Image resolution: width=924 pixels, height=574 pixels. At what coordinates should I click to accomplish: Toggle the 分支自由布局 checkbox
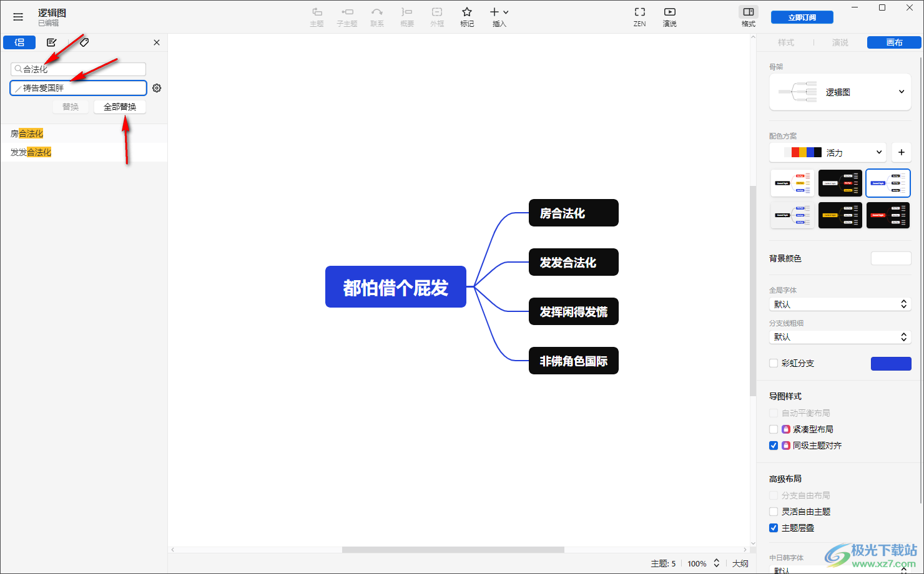coord(774,495)
